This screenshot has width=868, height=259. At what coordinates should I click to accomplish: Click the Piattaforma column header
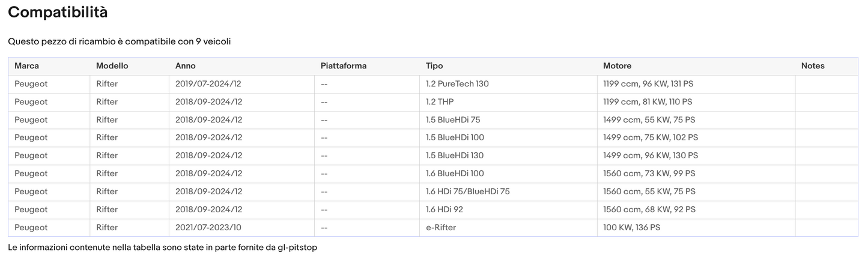coord(344,66)
